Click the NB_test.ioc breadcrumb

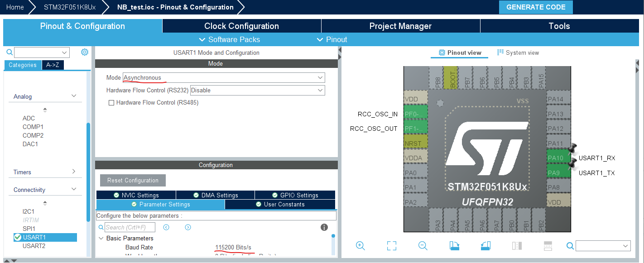point(175,7)
